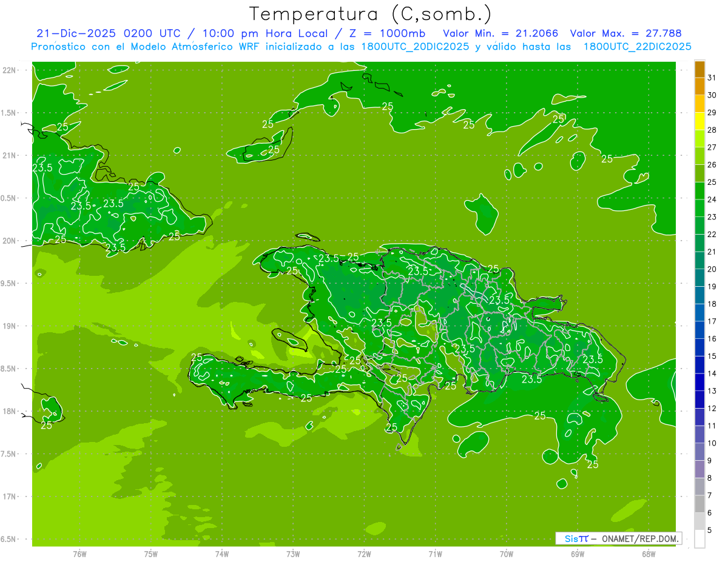Click the '19N' latitude axis label
Viewport: 728px width, 562px height.
click(x=9, y=326)
